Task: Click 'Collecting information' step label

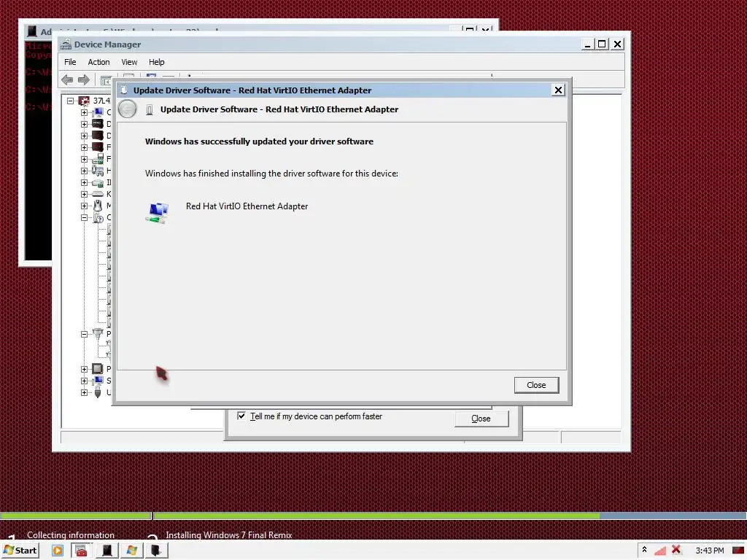Action: pyautogui.click(x=71, y=535)
